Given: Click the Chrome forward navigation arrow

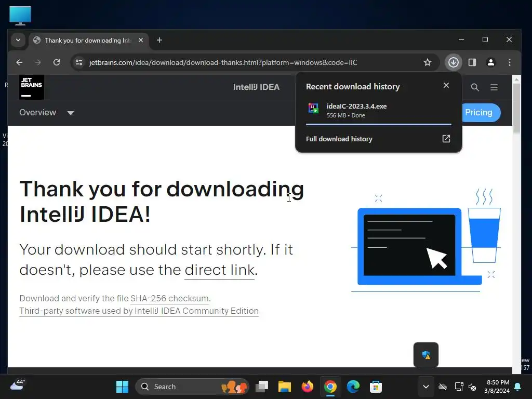Looking at the screenshot, I should [x=38, y=62].
